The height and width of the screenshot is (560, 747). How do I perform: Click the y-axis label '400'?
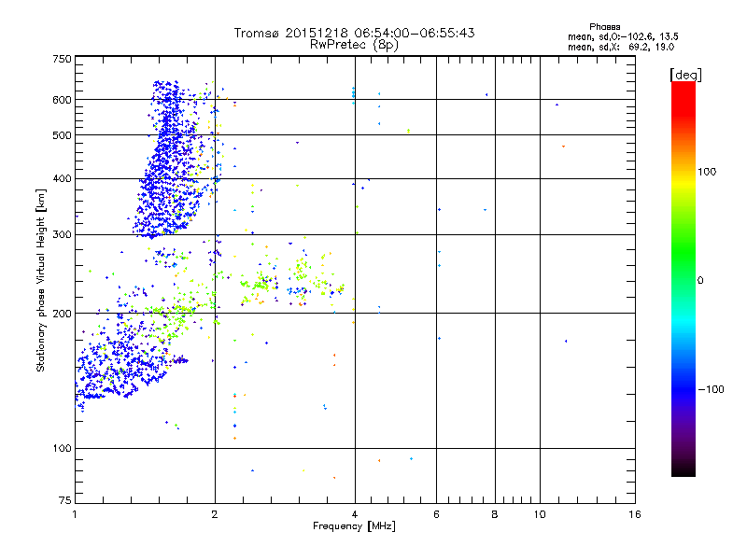pos(62,178)
